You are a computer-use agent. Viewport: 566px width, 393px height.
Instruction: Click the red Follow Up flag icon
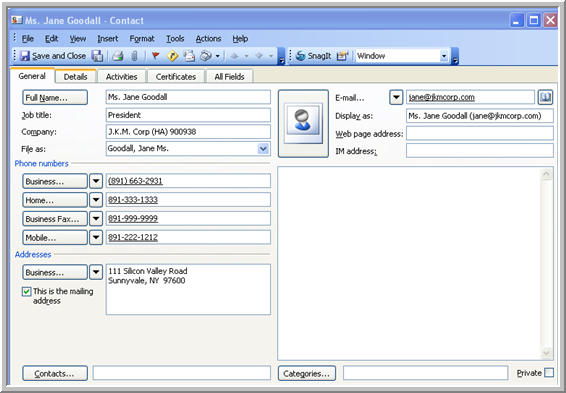[156, 56]
